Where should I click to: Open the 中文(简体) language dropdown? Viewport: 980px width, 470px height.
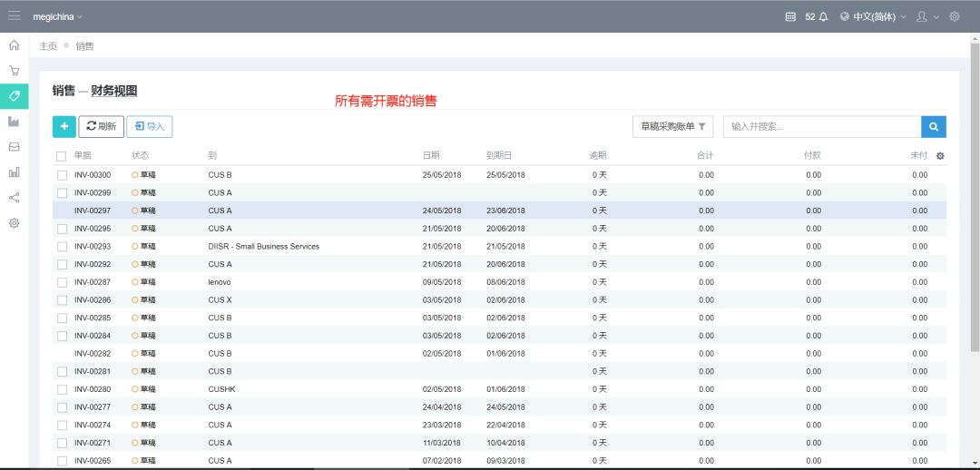[x=873, y=16]
